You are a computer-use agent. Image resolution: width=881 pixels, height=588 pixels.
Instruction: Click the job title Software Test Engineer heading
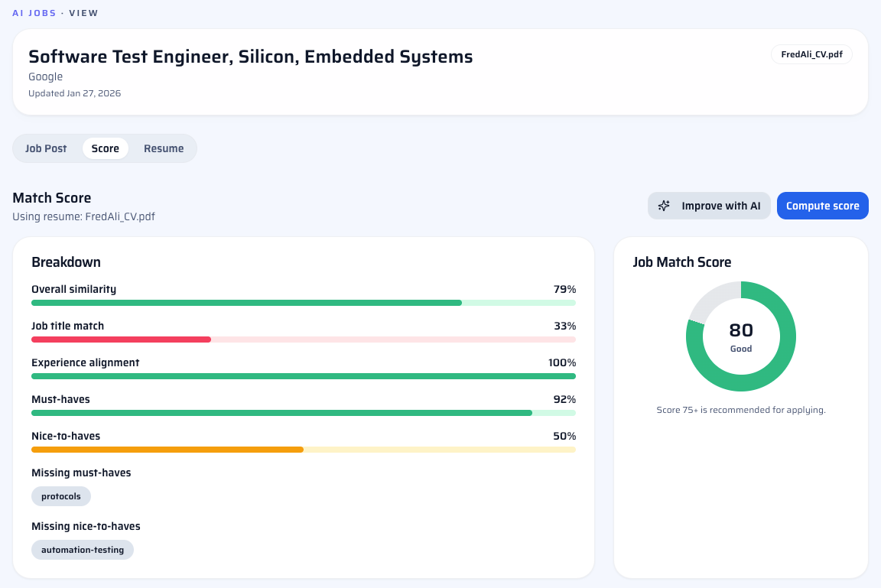(250, 56)
